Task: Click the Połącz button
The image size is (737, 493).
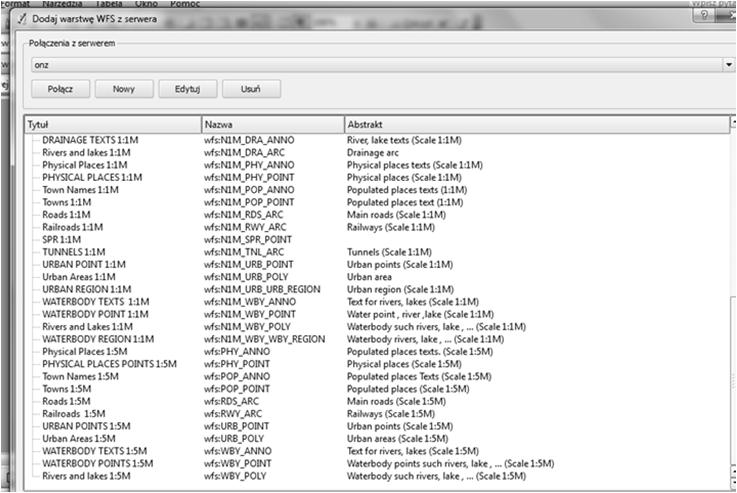Action: point(60,89)
